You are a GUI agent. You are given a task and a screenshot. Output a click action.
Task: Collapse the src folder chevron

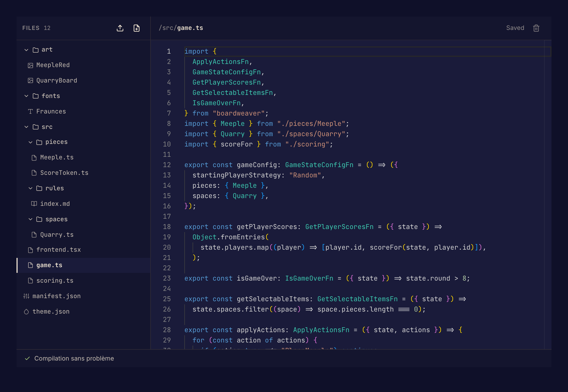pos(26,127)
